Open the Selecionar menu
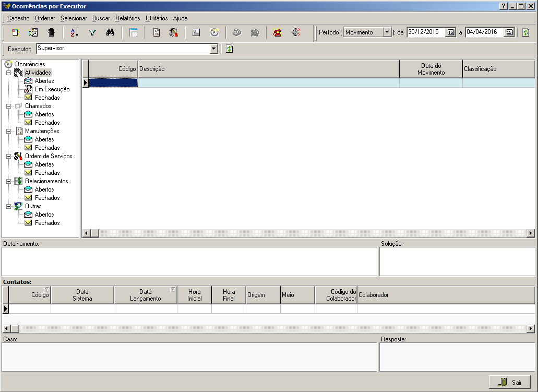Viewport: 538px width, 392px height. coord(74,18)
